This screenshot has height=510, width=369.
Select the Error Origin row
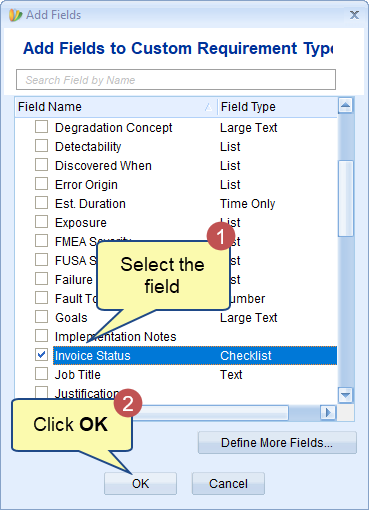click(x=195, y=184)
